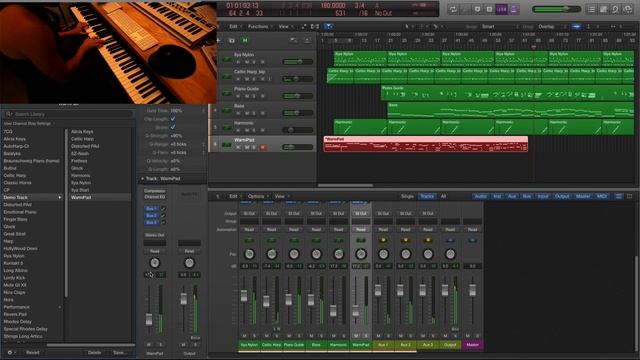Screen dimensions: 640x360
Task: Select the red WarmPad region
Action: [426, 144]
